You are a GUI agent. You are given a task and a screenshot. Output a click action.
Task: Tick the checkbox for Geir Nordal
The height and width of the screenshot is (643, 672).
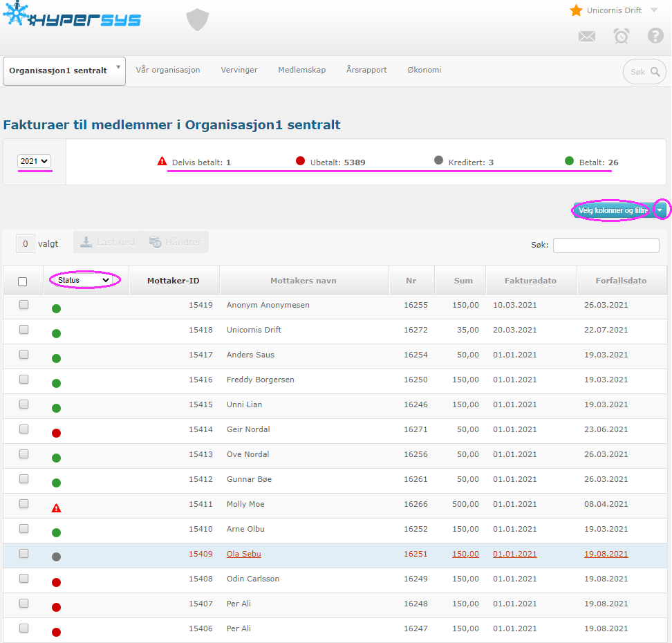click(24, 429)
